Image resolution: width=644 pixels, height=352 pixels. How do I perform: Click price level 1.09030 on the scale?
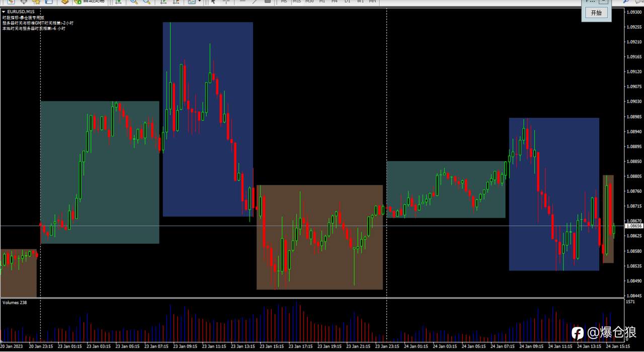635,102
